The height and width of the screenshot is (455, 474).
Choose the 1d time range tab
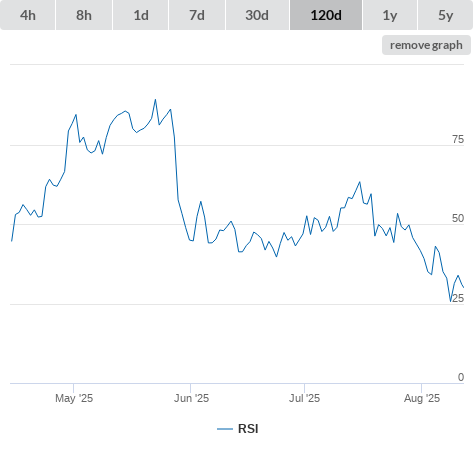tap(141, 15)
